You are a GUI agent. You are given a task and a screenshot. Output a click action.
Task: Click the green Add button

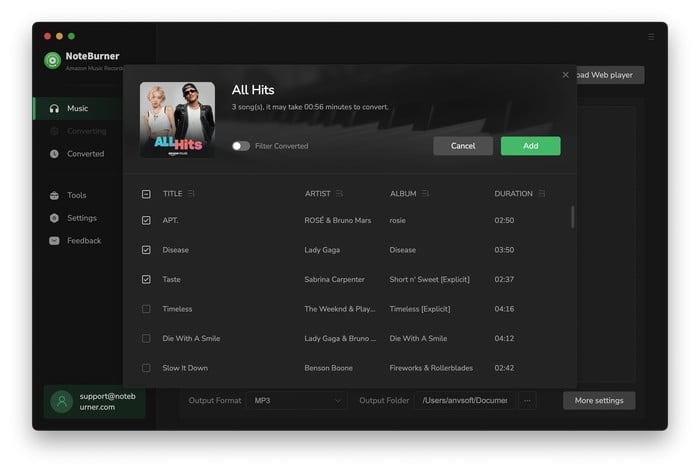click(530, 146)
